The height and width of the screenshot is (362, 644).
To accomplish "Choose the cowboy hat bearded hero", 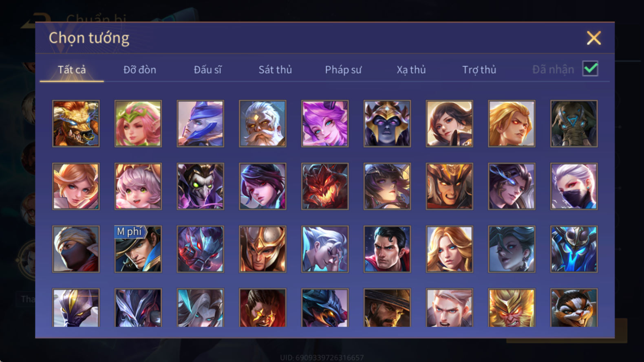I will click(x=387, y=308).
